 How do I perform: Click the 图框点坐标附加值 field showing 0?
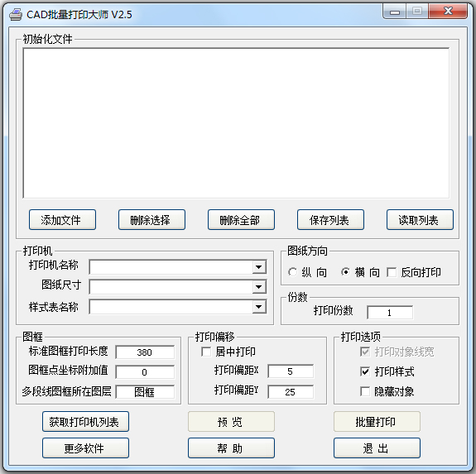(145, 371)
